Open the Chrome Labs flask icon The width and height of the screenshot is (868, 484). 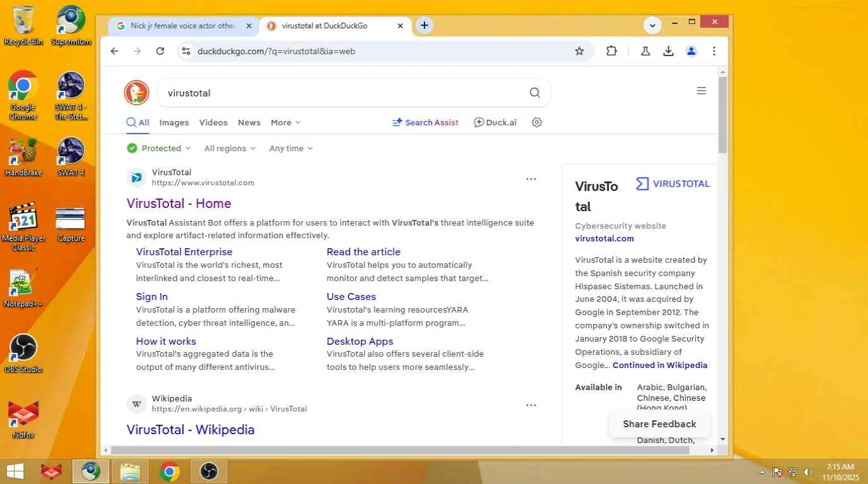pos(645,51)
